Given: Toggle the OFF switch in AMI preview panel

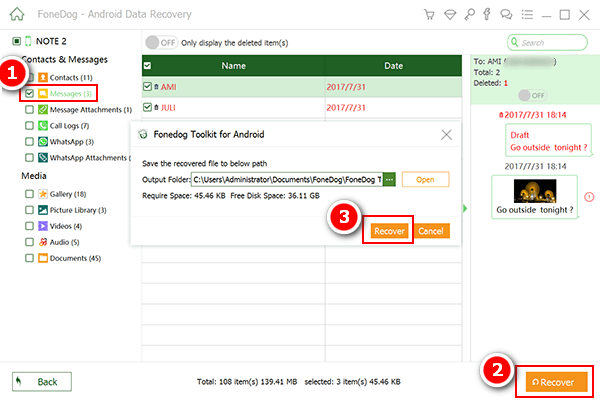Looking at the screenshot, I should point(532,95).
